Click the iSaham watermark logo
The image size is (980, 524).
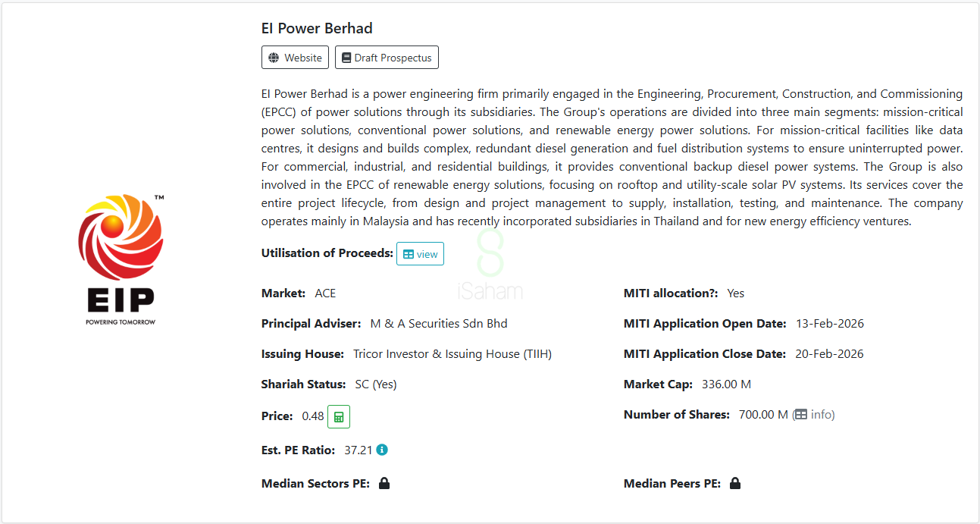click(x=490, y=265)
